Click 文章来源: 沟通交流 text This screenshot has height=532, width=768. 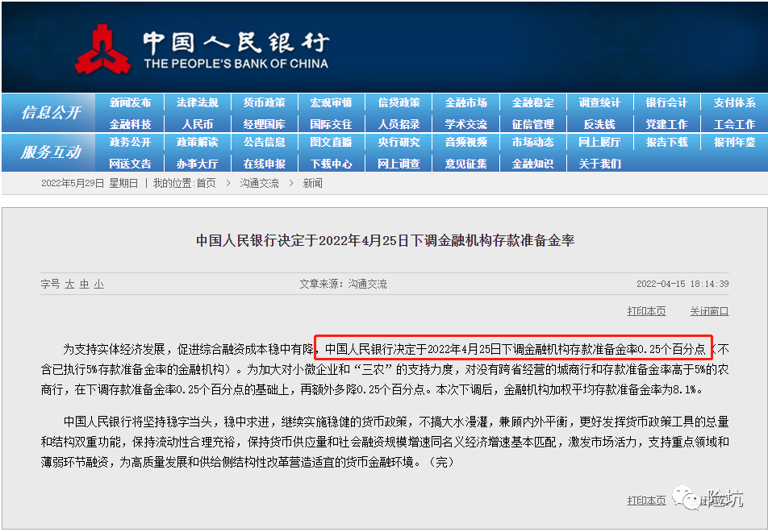pos(343,285)
